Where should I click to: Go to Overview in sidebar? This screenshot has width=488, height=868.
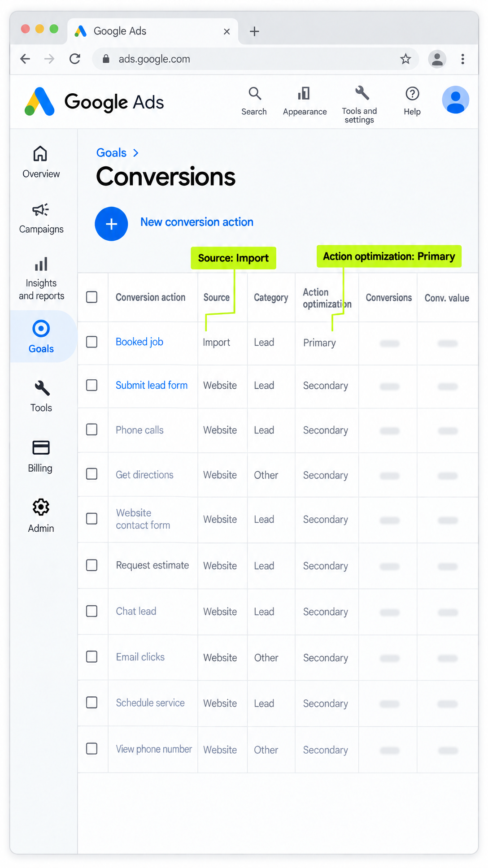(x=41, y=162)
